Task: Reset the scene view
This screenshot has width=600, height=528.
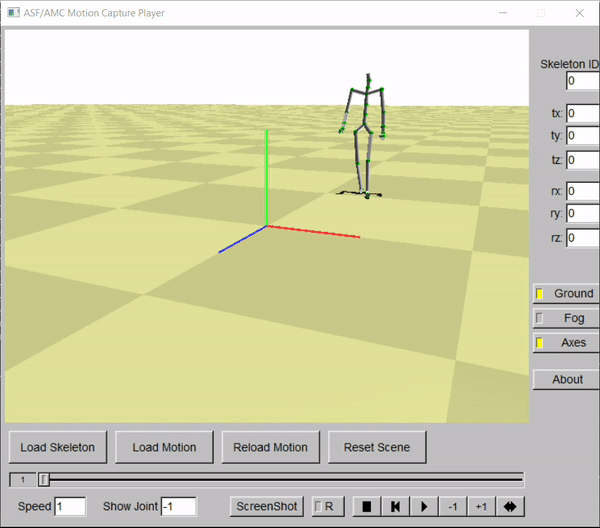Action: point(377,447)
